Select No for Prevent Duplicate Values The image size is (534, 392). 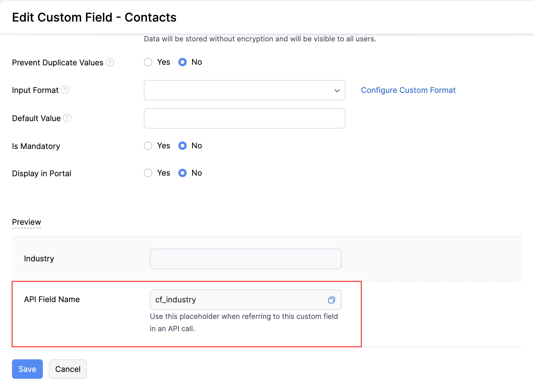[x=182, y=62]
